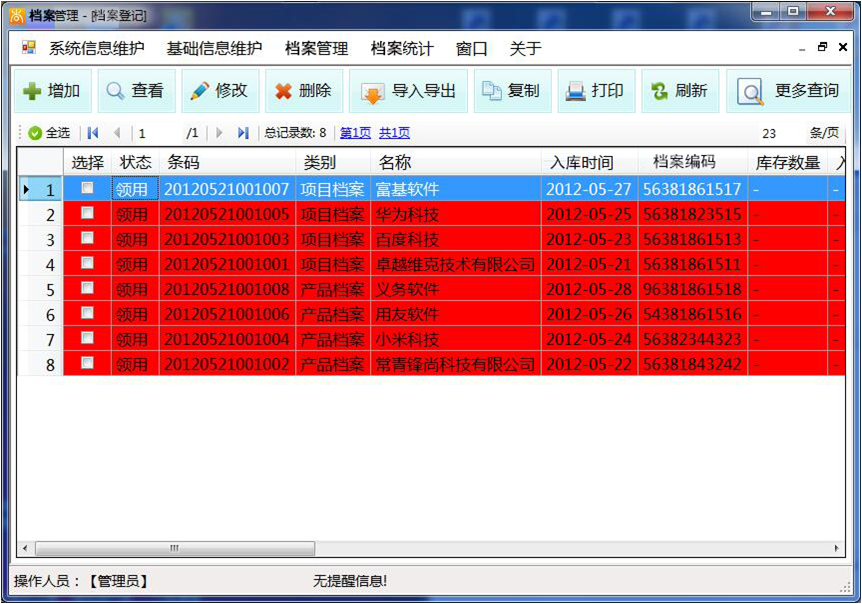The image size is (862, 604).
Task: Click the horizontal scrollbar thumb
Action: 174,548
